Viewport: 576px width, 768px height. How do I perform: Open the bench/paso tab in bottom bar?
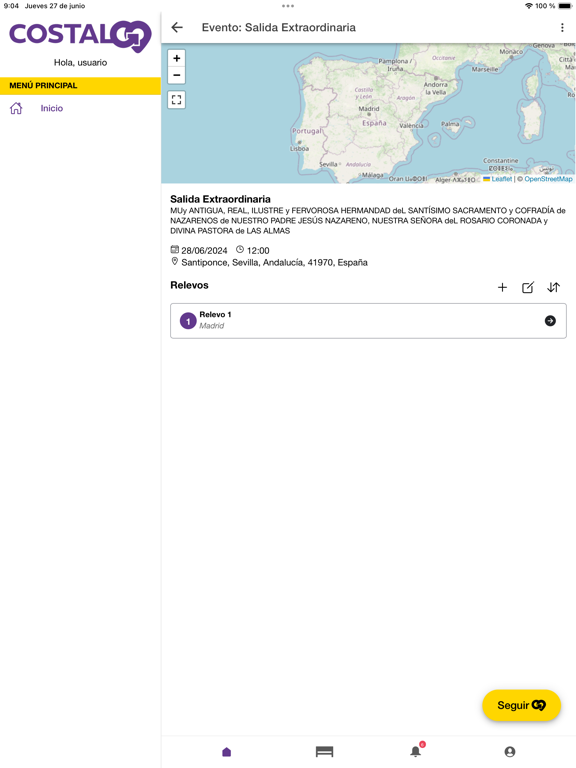(324, 751)
